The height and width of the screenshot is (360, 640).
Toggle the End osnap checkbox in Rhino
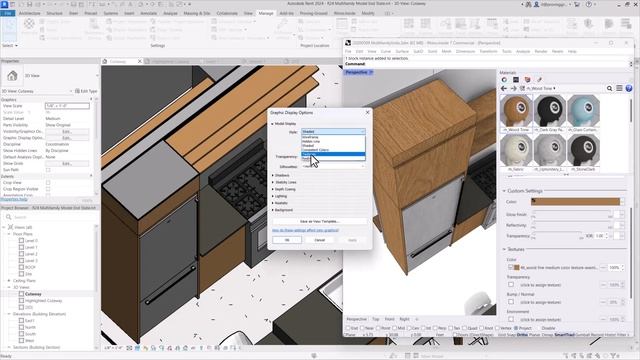click(348, 328)
